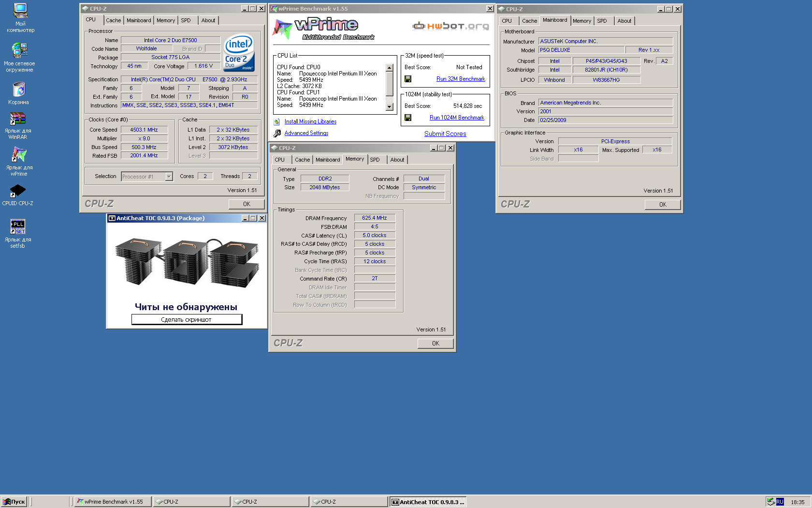Open the Processor #1 selection dropdown

pos(169,177)
